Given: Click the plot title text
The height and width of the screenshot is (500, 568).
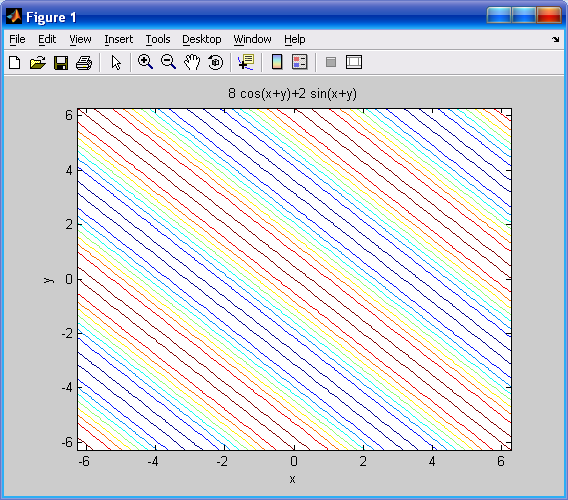Looking at the screenshot, I should (x=292, y=93).
